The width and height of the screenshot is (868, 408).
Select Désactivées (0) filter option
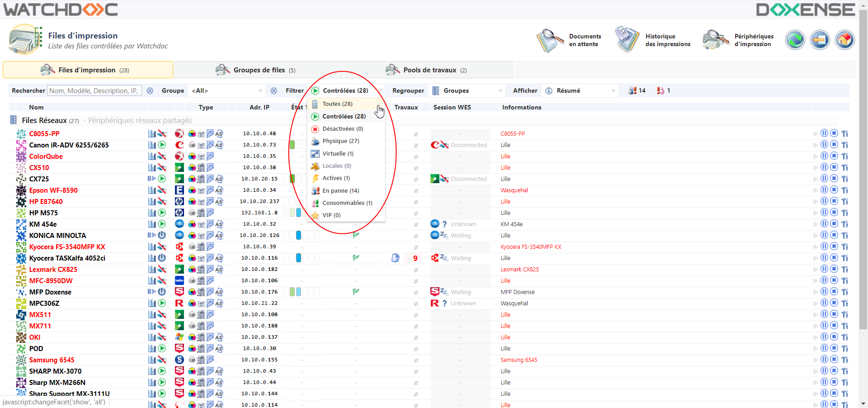click(x=346, y=128)
